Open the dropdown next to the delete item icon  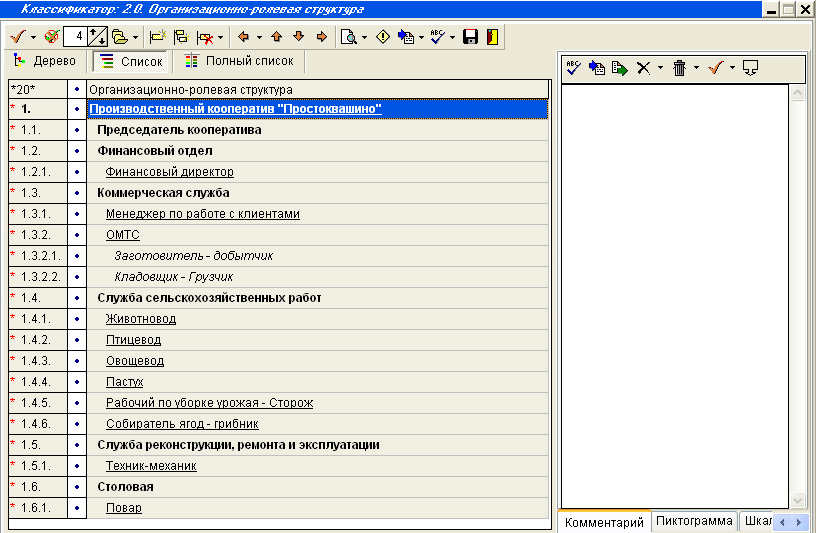(221, 37)
